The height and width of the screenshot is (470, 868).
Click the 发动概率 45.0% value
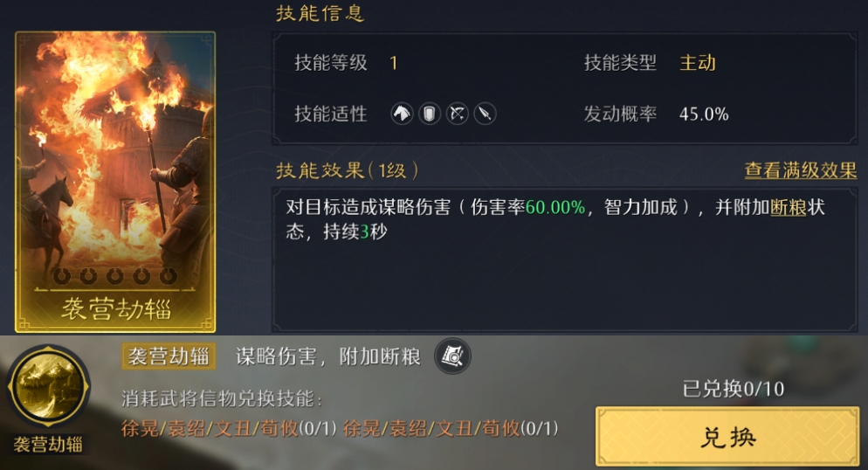click(704, 114)
